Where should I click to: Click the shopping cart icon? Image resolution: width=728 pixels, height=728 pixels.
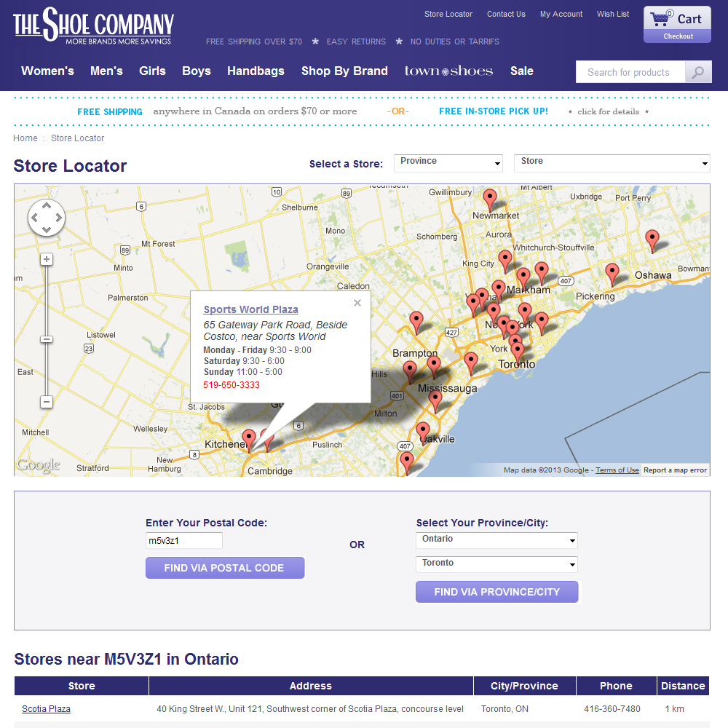[x=661, y=18]
